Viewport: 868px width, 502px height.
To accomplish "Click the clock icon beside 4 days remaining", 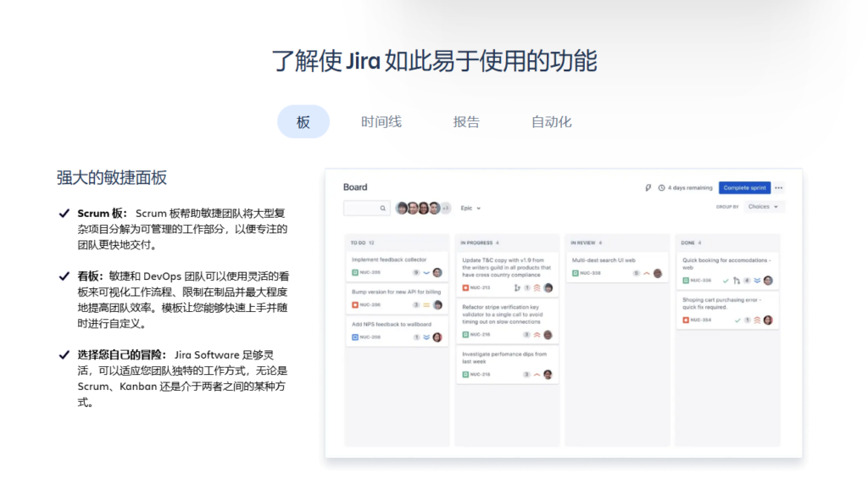I will click(x=661, y=188).
